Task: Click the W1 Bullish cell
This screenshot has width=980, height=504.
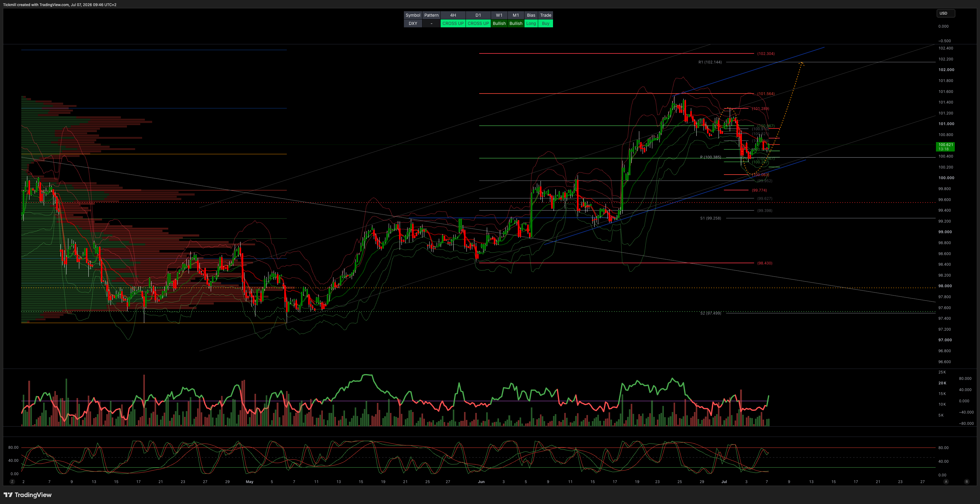Action: [499, 24]
